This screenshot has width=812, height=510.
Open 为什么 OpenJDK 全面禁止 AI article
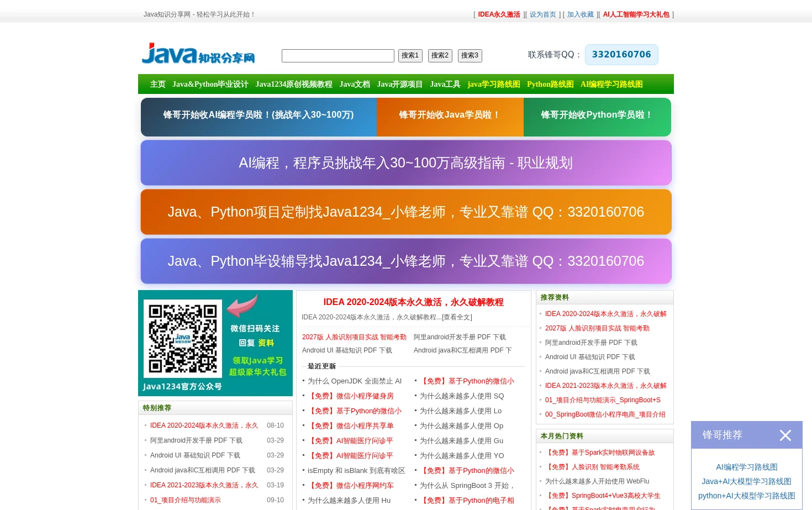coord(355,381)
